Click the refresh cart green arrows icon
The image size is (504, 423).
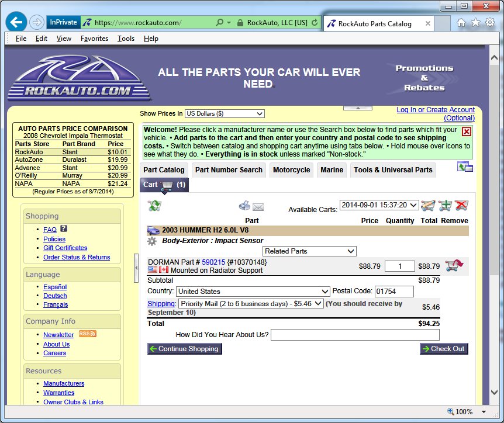click(x=154, y=206)
